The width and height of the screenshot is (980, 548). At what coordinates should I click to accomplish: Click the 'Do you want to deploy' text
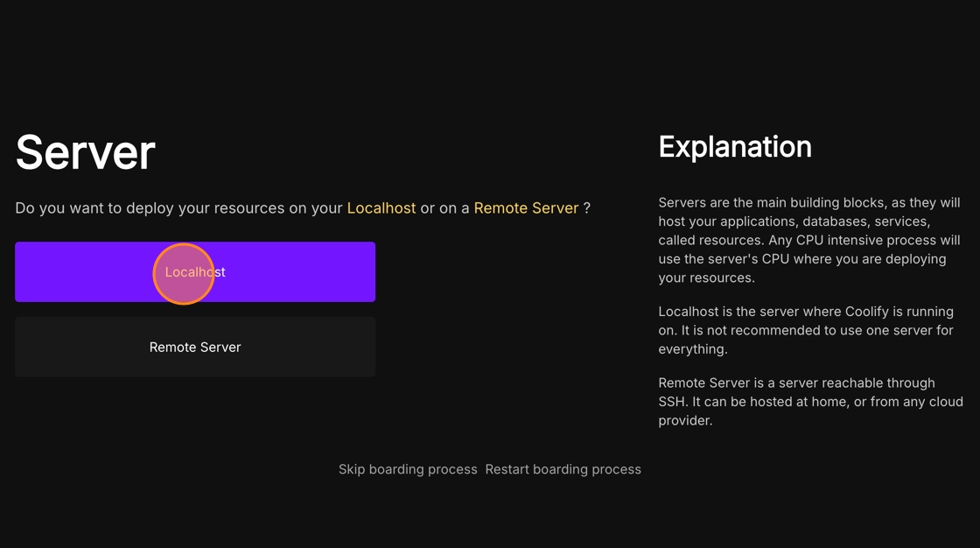pyautogui.click(x=87, y=208)
